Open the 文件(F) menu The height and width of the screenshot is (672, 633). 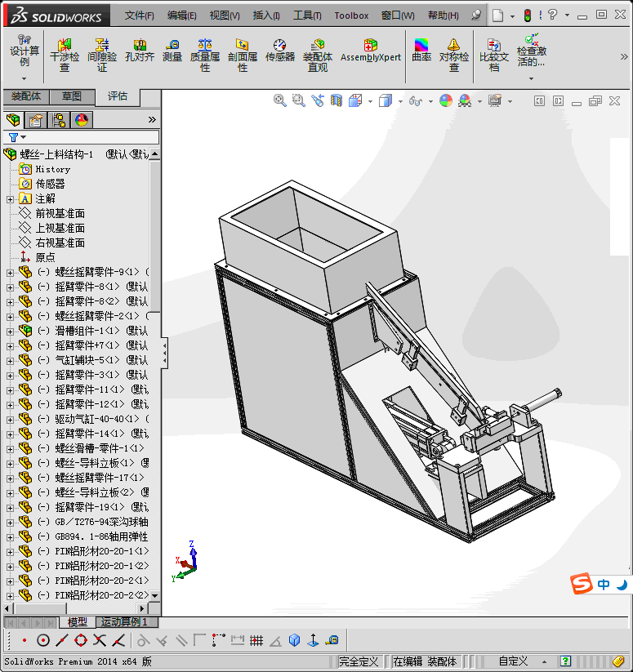140,16
